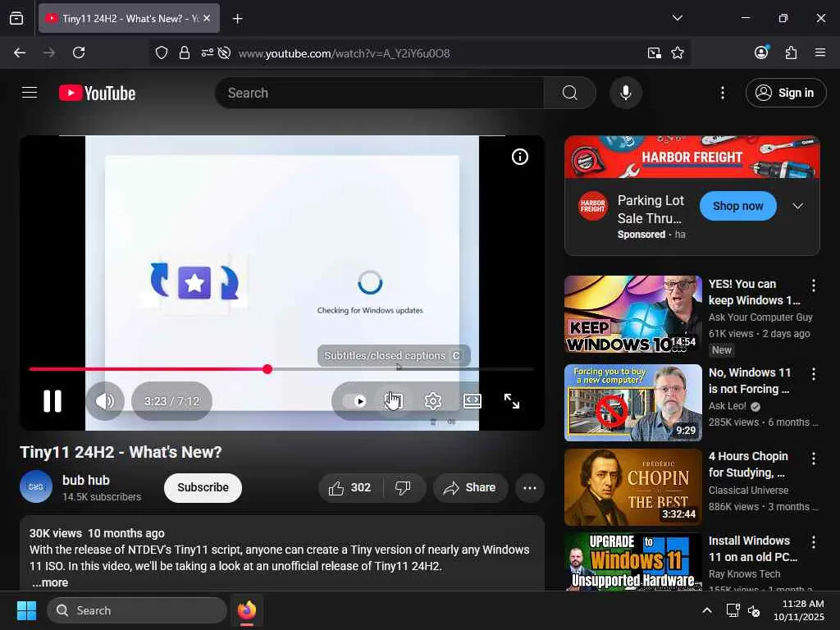Pause the video playback
The width and height of the screenshot is (840, 630).
(x=52, y=400)
